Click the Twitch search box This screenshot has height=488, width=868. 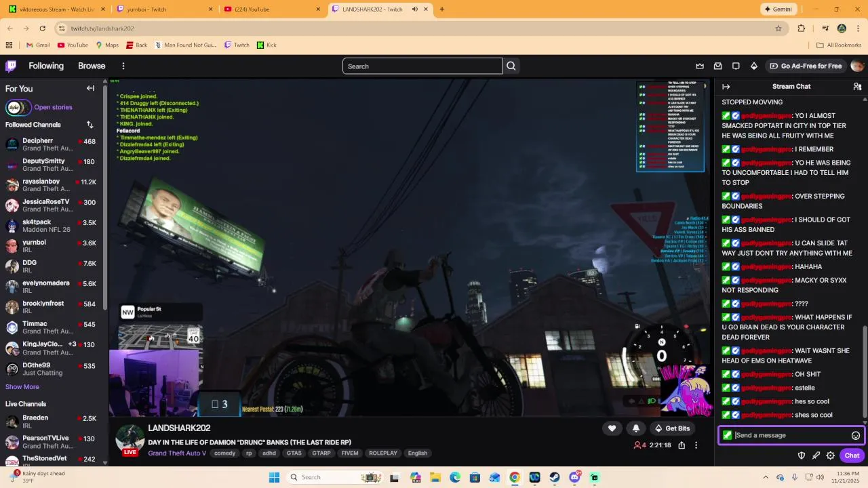pos(422,66)
